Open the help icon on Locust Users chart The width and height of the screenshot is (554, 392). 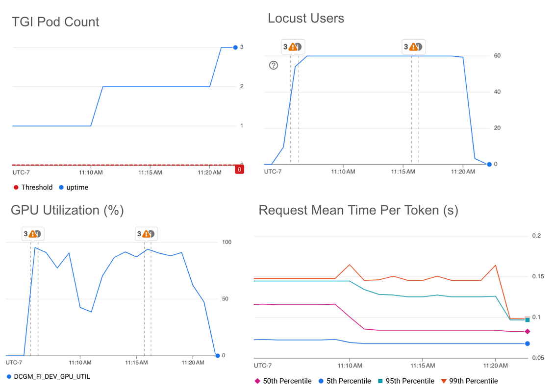pos(274,65)
